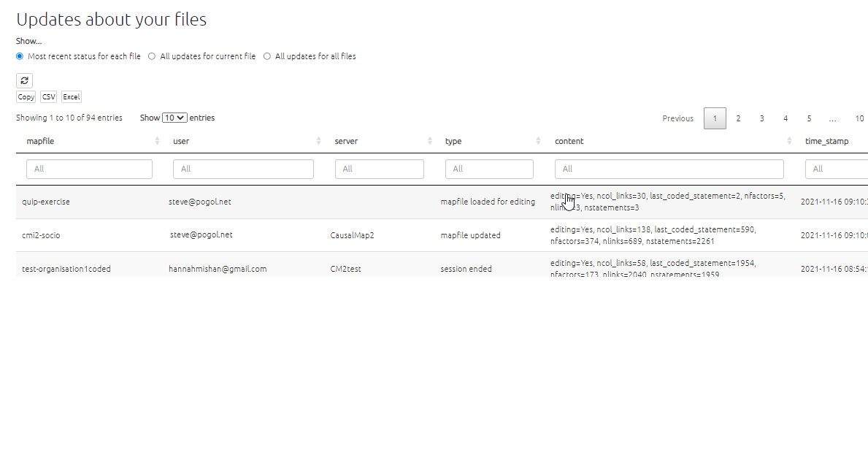Sort the content column using its sort arrows

tap(789, 141)
